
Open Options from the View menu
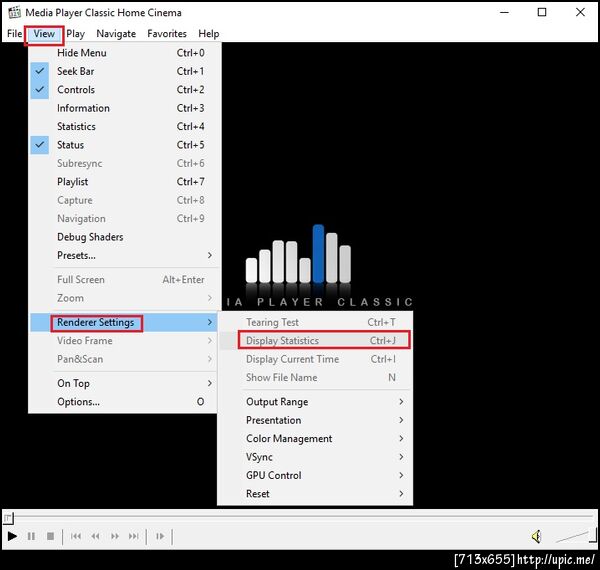[x=123, y=402]
